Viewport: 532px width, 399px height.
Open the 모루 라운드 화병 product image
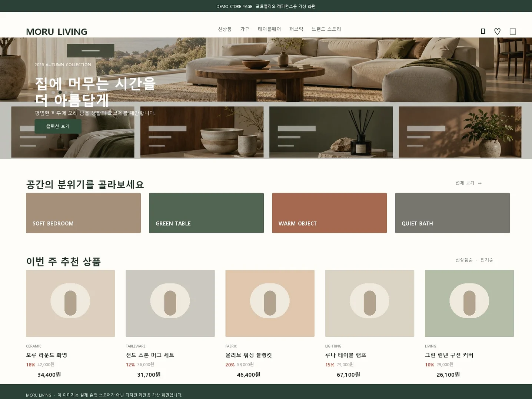70,303
